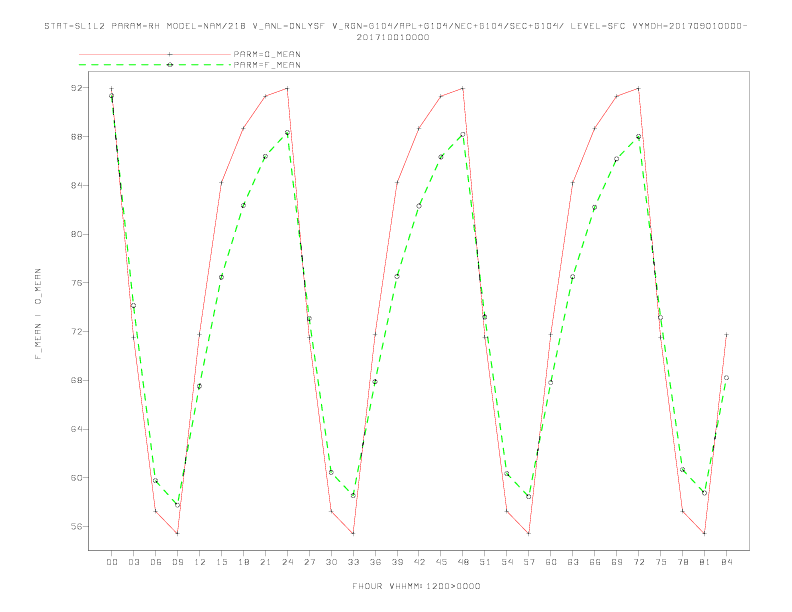Screen dimensions: 792x612
Task: Click x-axis tick label 57
Action: point(529,562)
